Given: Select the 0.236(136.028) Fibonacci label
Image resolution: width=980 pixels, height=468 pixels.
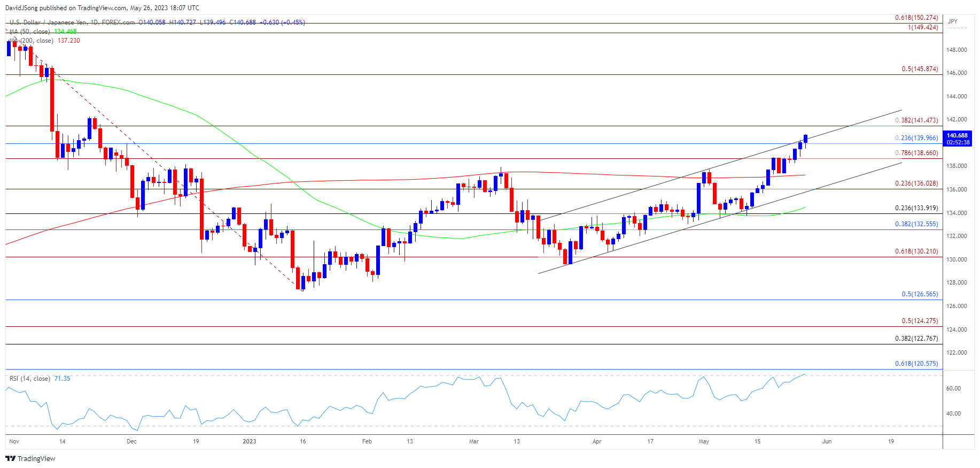Looking at the screenshot, I should tap(916, 183).
